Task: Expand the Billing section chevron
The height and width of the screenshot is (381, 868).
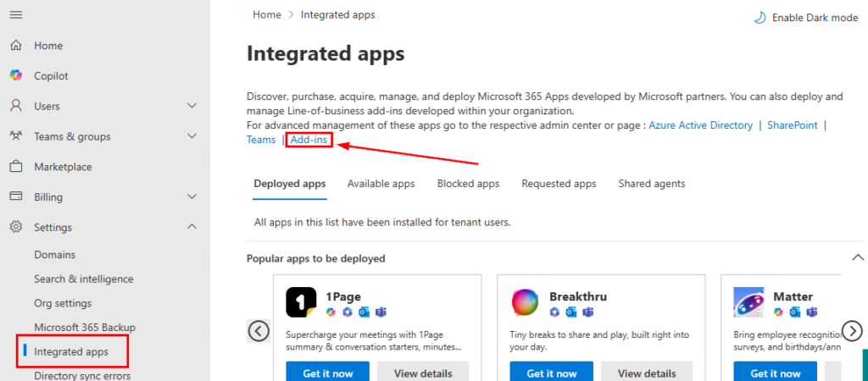Action: click(x=192, y=197)
